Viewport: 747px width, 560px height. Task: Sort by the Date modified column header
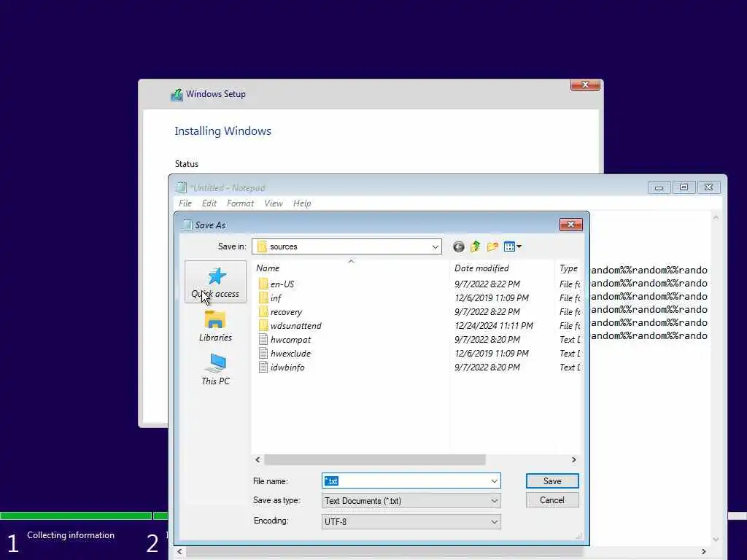502,268
